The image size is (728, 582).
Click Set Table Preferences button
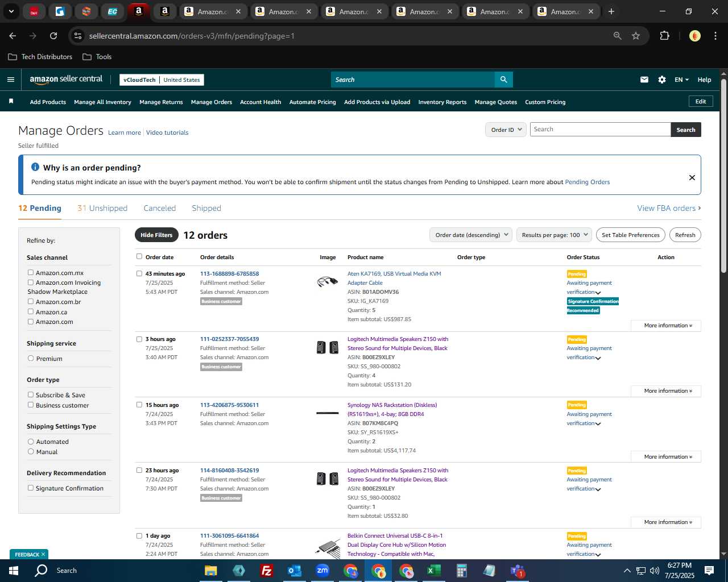(x=631, y=235)
